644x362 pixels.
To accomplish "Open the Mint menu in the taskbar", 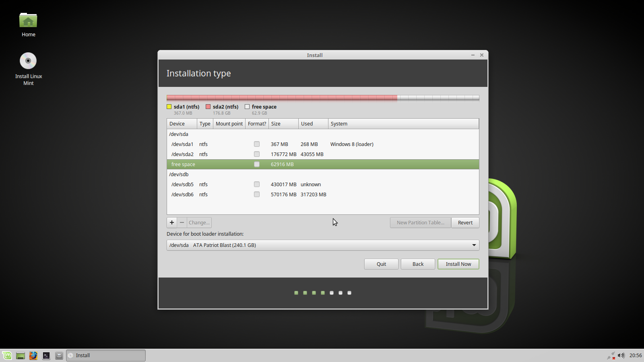I will [x=6, y=356].
